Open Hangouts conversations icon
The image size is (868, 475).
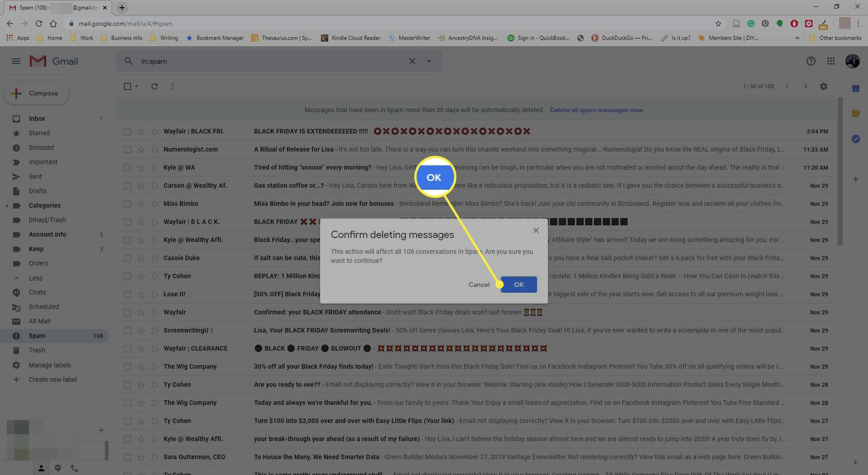point(58,468)
